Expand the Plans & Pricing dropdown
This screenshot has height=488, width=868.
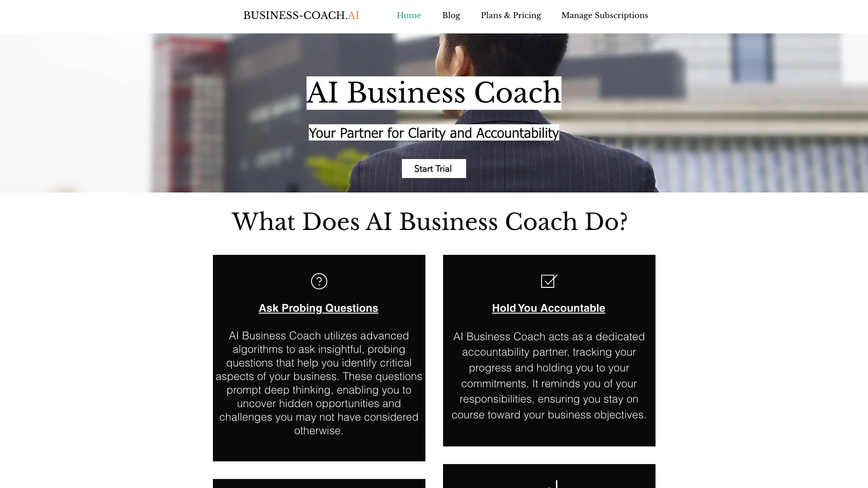pos(511,15)
